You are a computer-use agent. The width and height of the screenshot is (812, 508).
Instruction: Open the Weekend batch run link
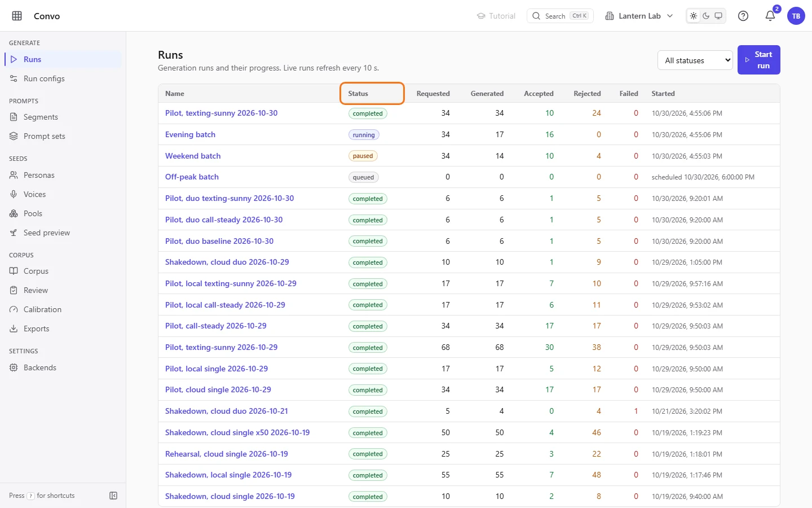[x=193, y=156]
